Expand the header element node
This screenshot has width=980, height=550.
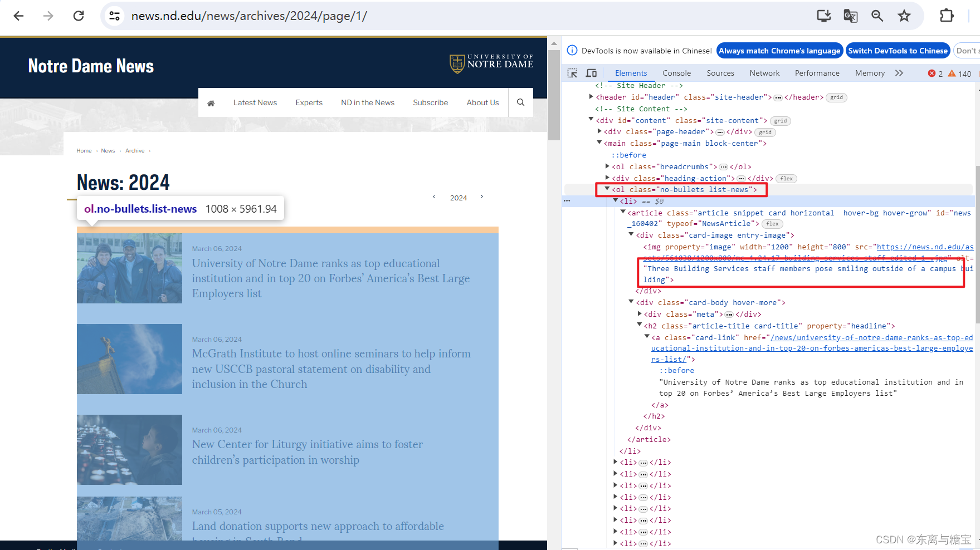click(x=591, y=97)
